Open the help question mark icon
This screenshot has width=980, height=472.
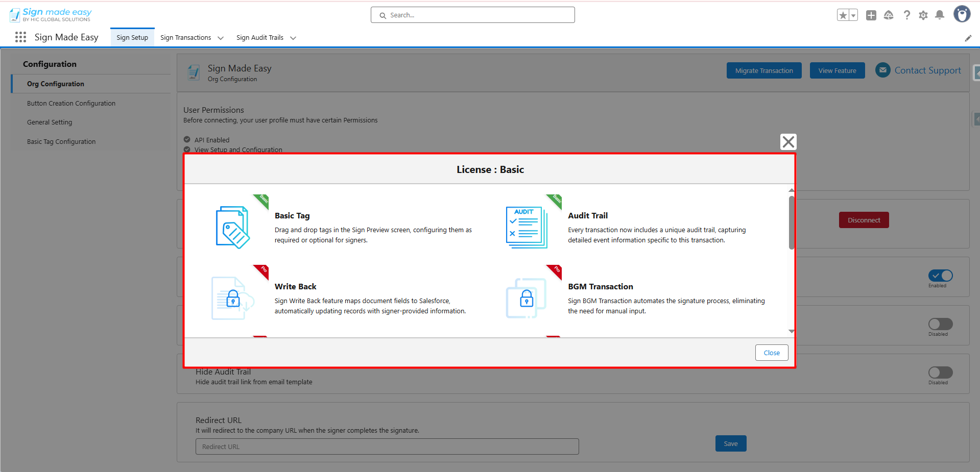pos(906,15)
